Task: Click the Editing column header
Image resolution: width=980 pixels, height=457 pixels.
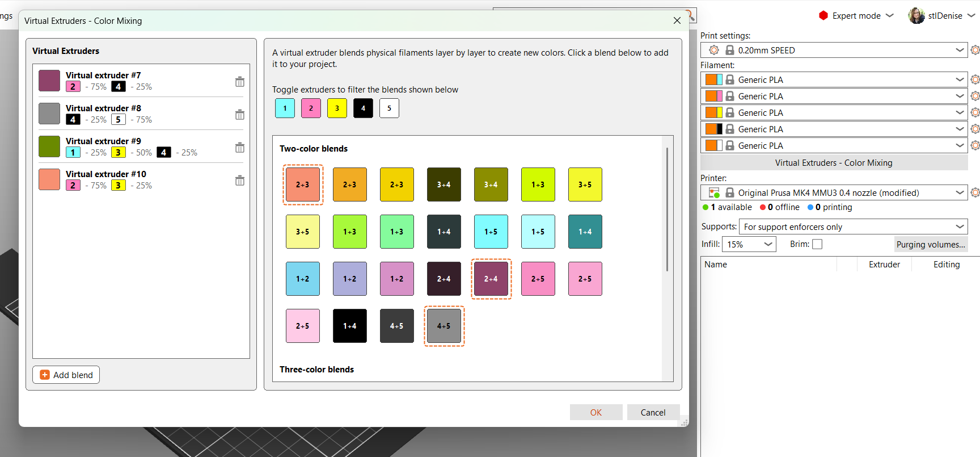Action: 947,265
